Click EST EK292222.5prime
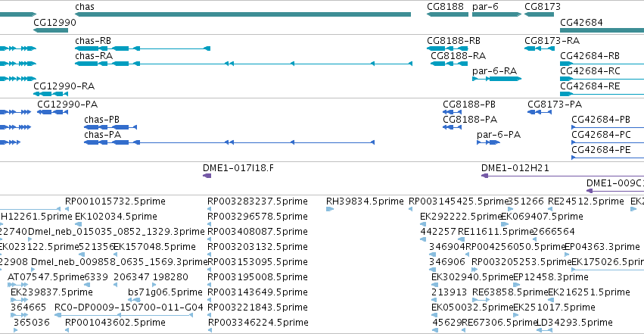The width and height of the screenshot is (644, 334). click(461, 217)
